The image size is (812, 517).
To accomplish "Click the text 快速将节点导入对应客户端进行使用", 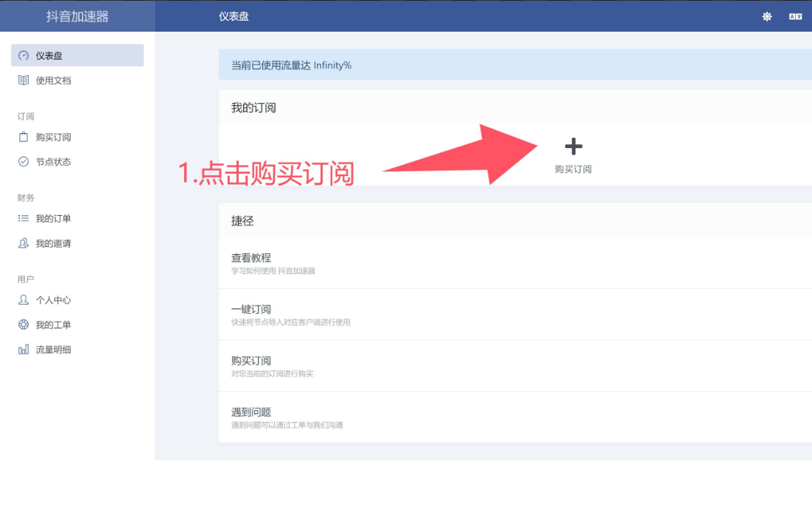I will (x=290, y=322).
